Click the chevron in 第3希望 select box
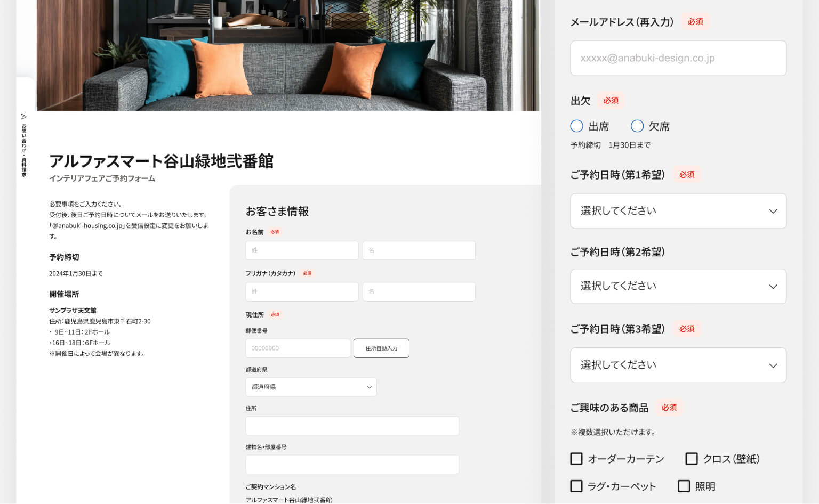Viewport: 819px width, 504px height. (773, 365)
